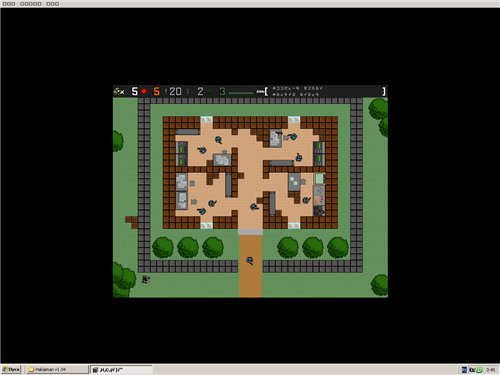Viewport: 500px width, 375px height.
Task: Open the first menu in the window's menu bar
Action: tap(9, 4)
